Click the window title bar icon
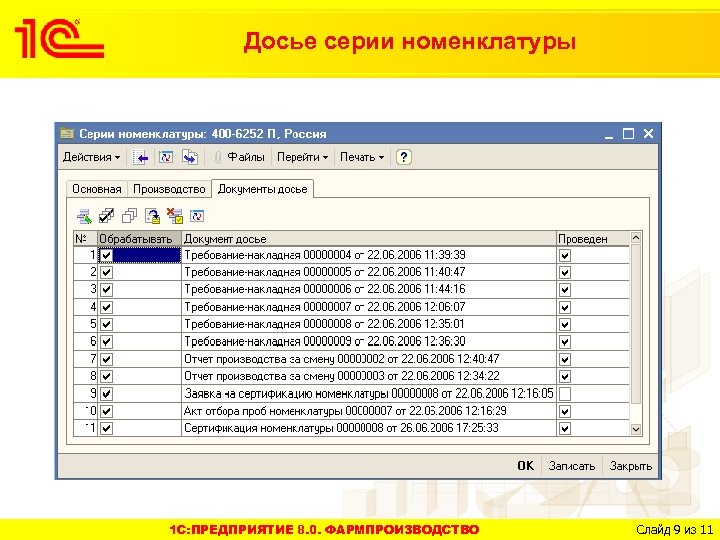This screenshot has width=720, height=540. [67, 134]
